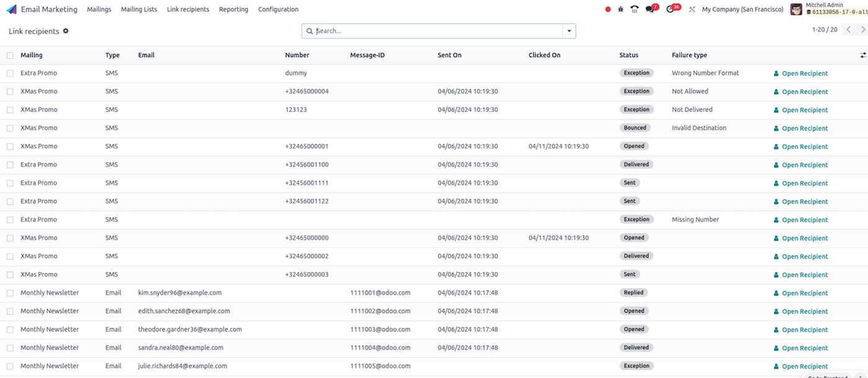Sort by the Number column header
This screenshot has height=378, width=868.
(297, 55)
